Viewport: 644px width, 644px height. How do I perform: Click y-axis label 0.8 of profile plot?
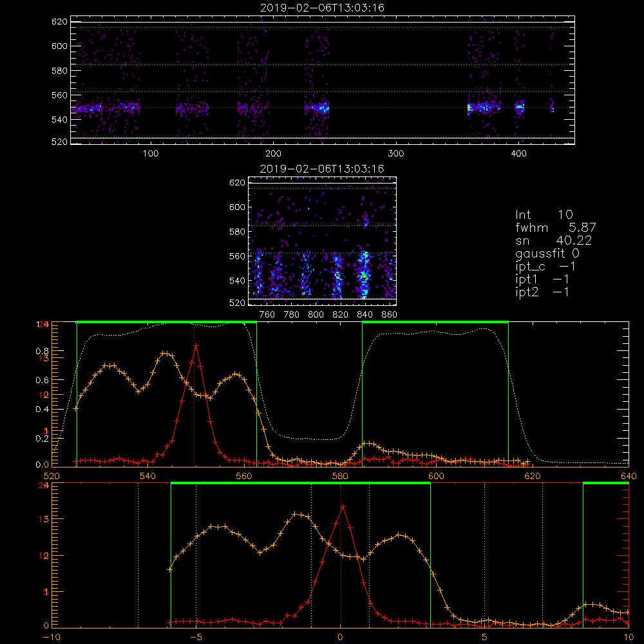(43, 351)
